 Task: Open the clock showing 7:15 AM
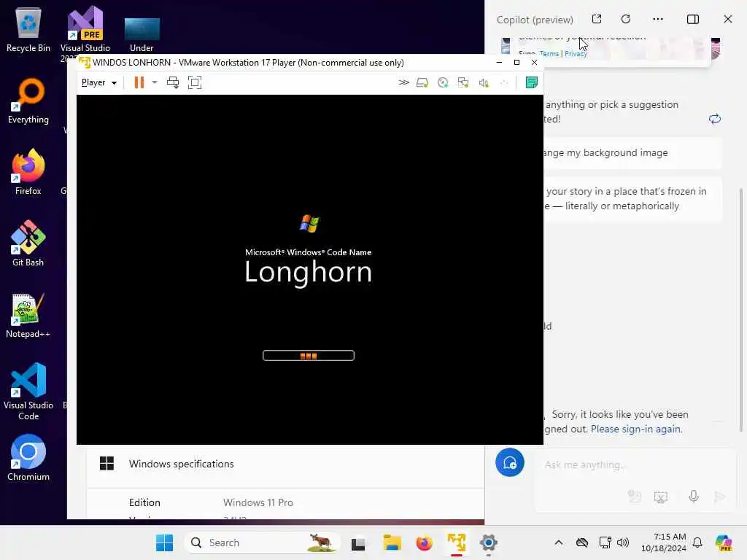tap(663, 542)
